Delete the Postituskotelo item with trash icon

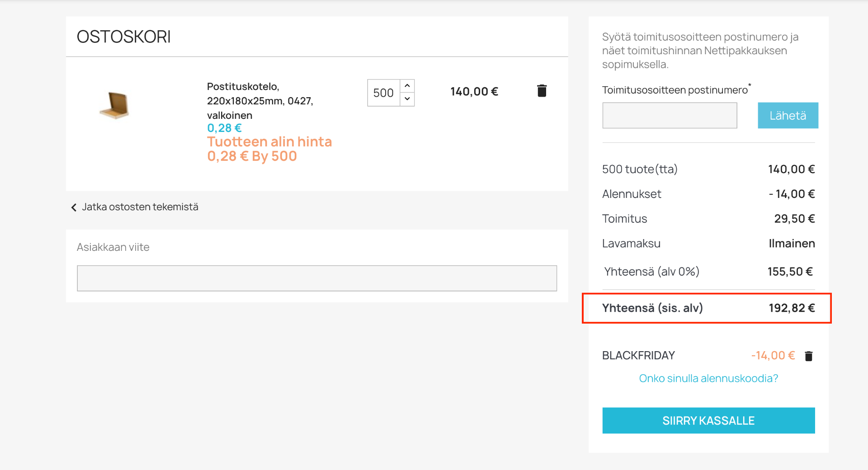(542, 91)
